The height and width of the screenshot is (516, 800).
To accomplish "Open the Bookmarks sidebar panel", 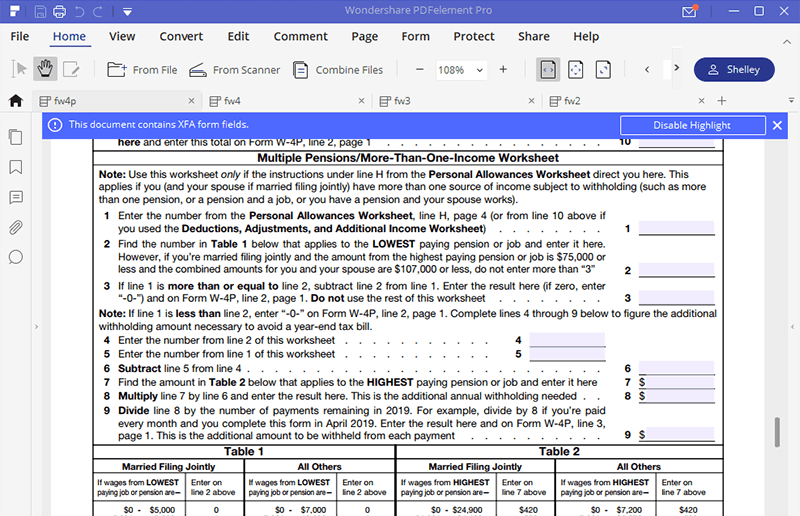I will pyautogui.click(x=15, y=167).
